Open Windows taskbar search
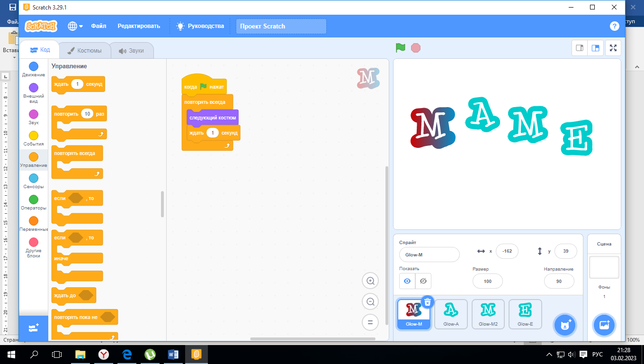Image resolution: width=644 pixels, height=364 pixels. (x=34, y=354)
